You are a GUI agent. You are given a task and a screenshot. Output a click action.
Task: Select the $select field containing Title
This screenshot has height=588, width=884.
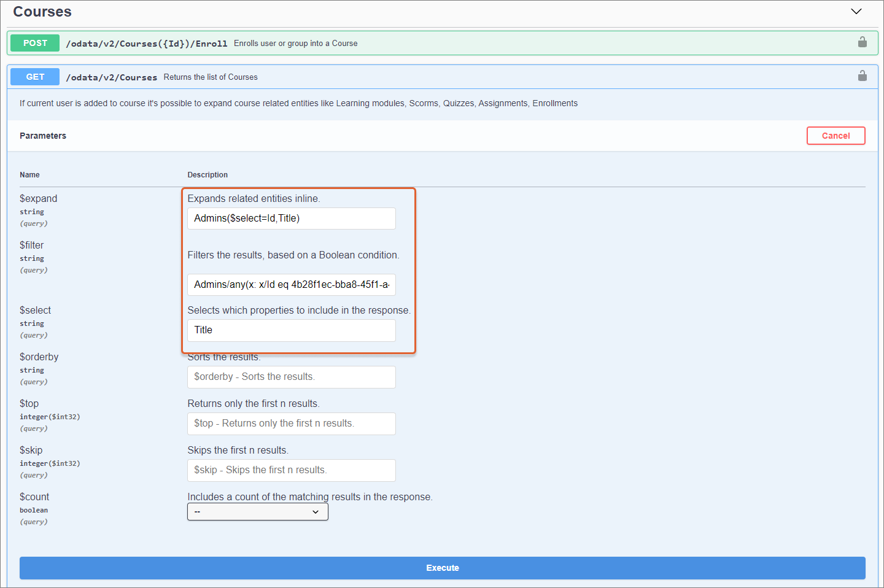point(291,330)
